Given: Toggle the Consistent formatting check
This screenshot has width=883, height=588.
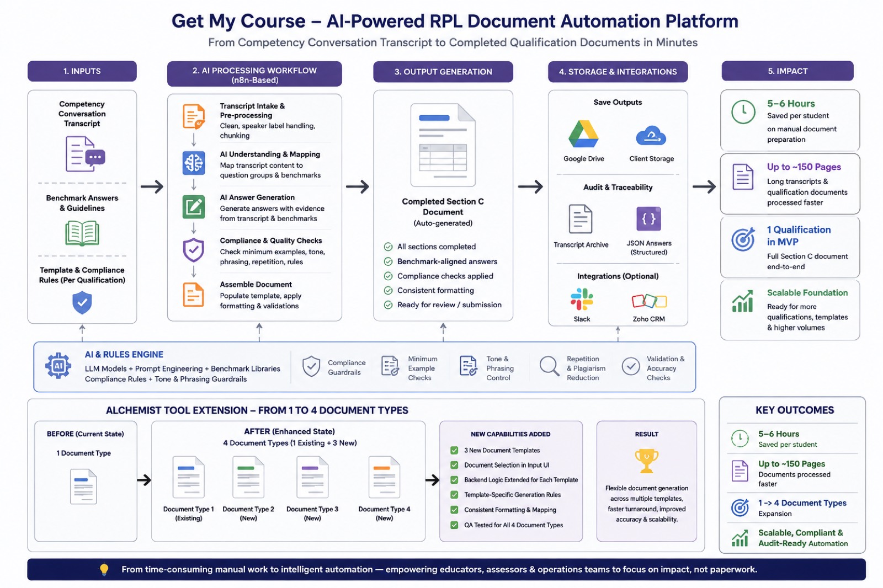Looking at the screenshot, I should pos(388,290).
